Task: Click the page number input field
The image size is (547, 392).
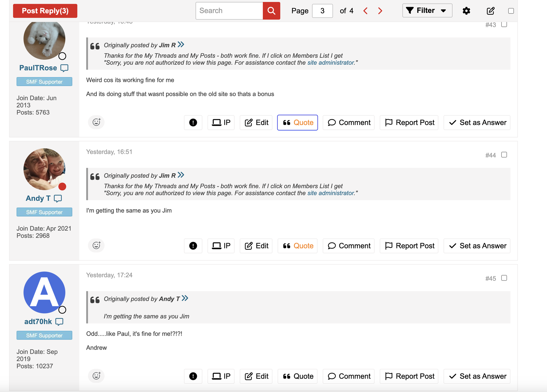Action: pyautogui.click(x=322, y=11)
